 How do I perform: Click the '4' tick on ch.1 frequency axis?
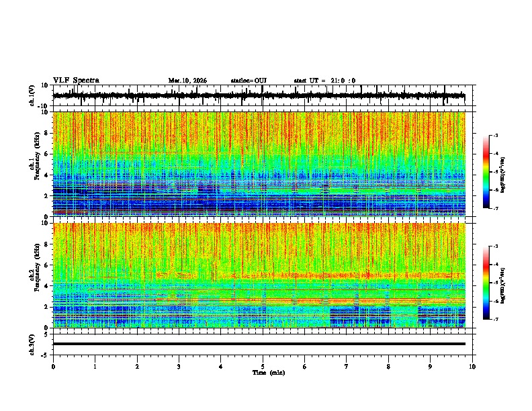(x=46, y=175)
